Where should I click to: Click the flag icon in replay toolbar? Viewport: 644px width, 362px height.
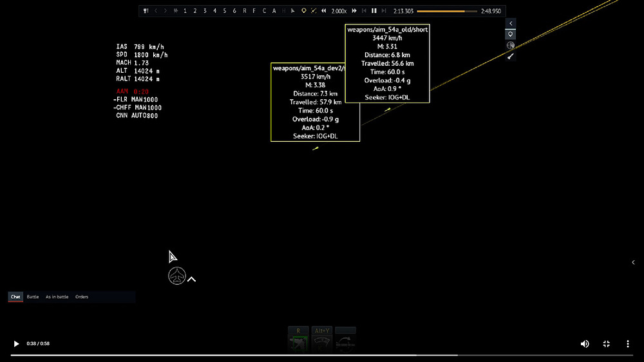(x=293, y=11)
